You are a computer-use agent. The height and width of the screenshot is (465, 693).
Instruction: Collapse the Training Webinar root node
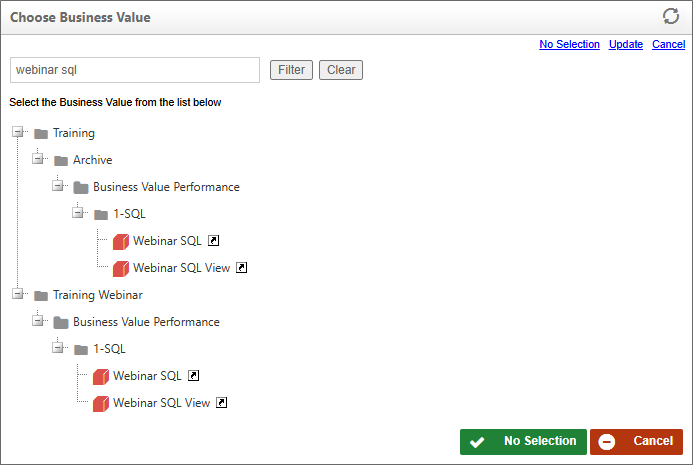tap(18, 293)
